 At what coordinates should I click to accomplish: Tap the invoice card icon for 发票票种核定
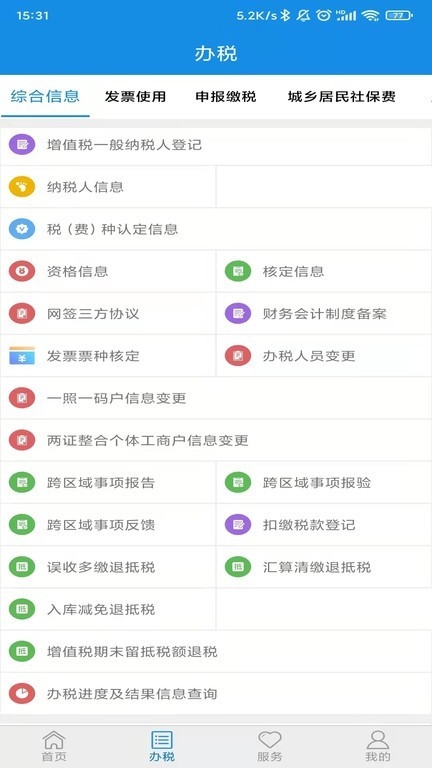pos(22,356)
